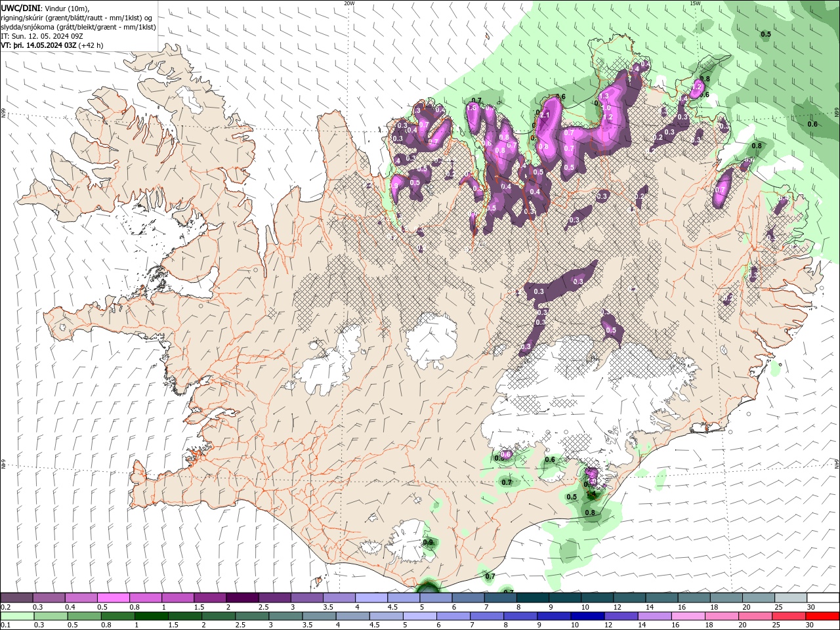This screenshot has width=840, height=630.
Task: Click the '20W' longitude label
Action: pos(349,3)
